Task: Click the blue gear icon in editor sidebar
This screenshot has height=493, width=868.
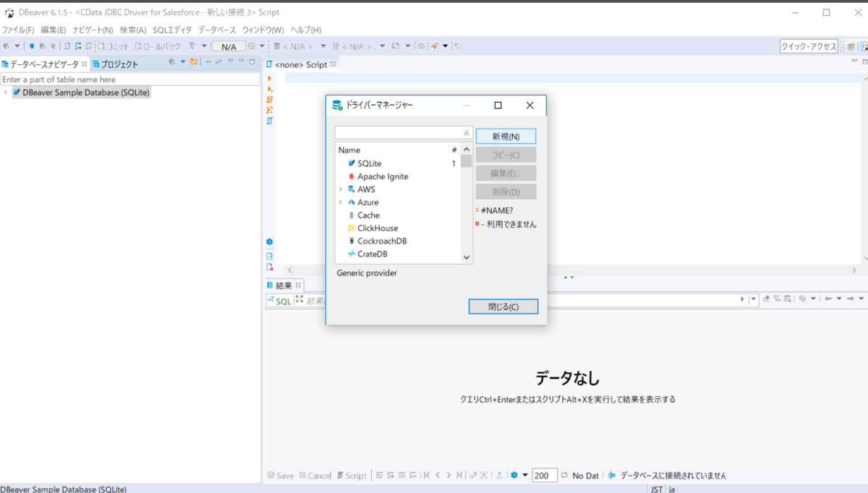Action: click(270, 241)
